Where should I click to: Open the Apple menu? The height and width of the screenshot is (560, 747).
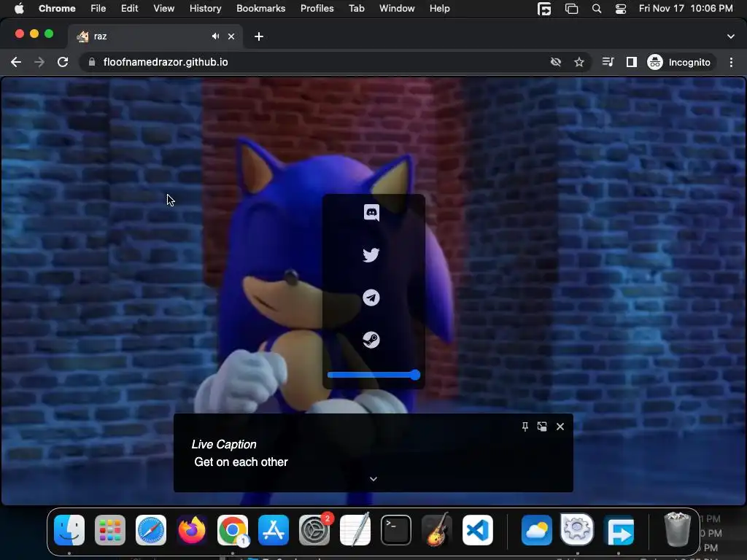coord(19,9)
